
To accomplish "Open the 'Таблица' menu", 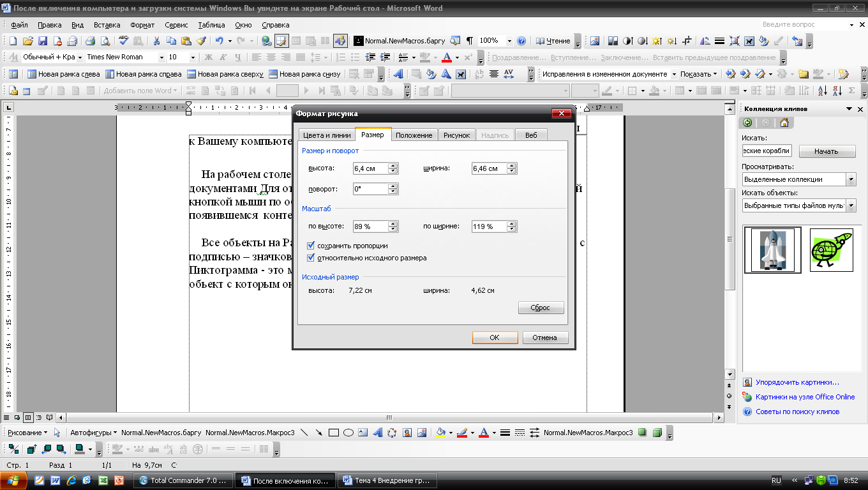I will pyautogui.click(x=211, y=26).
